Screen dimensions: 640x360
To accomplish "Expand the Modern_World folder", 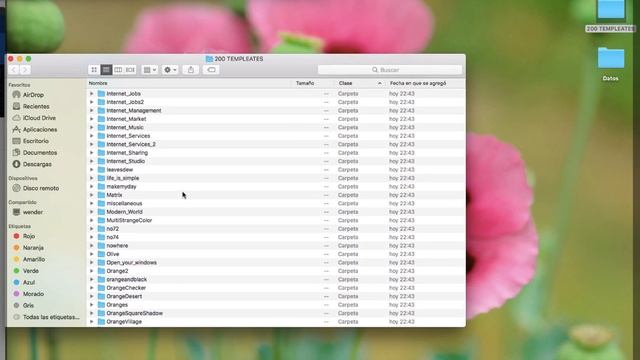I will click(x=91, y=212).
